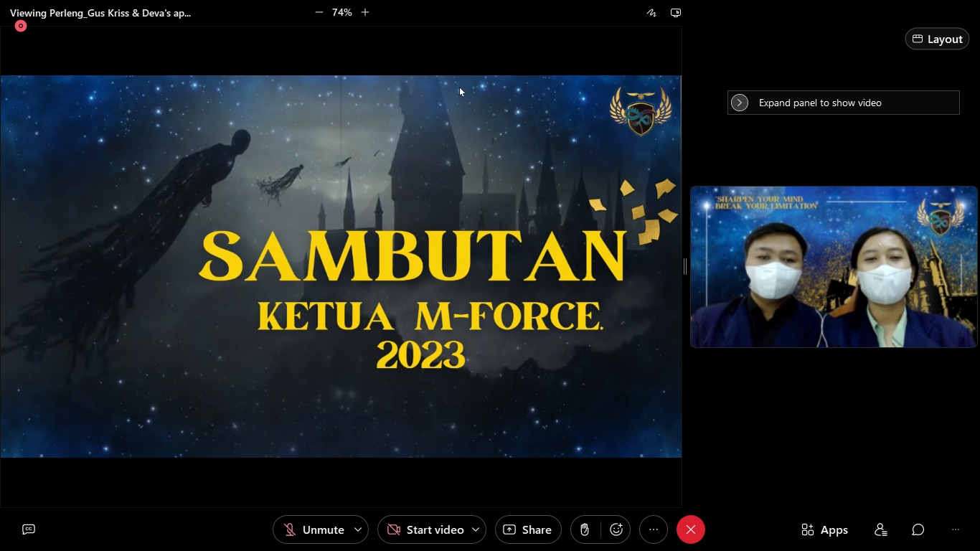Click the red recording indicator
Image resolution: width=980 pixels, height=551 pixels.
coord(21,26)
